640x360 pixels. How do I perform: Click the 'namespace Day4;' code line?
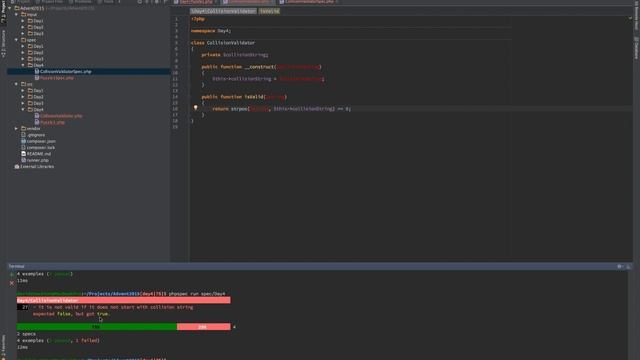[x=211, y=31]
